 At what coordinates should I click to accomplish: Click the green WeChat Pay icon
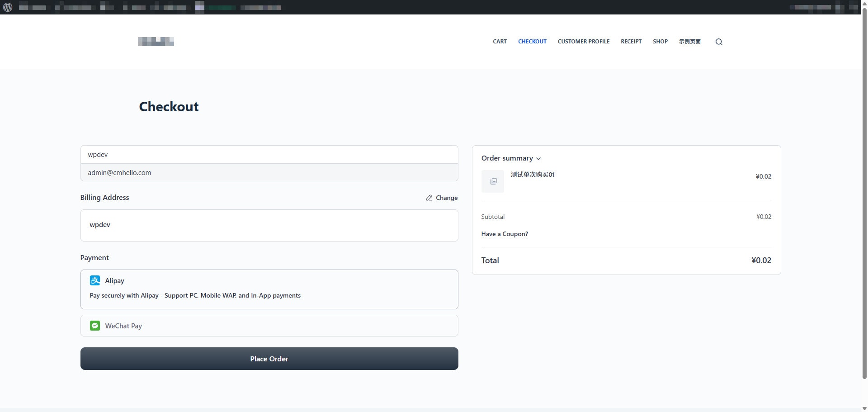click(95, 326)
